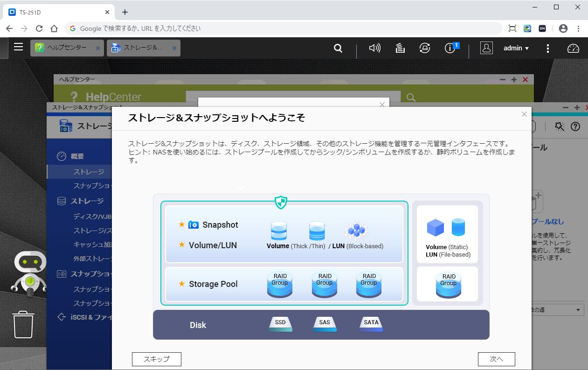This screenshot has height=370, width=588.
Task: Open a new Chrome tab
Action: [x=125, y=12]
